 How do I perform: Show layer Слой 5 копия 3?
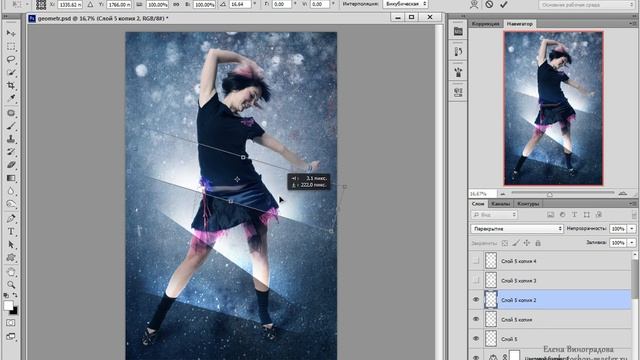(476, 280)
